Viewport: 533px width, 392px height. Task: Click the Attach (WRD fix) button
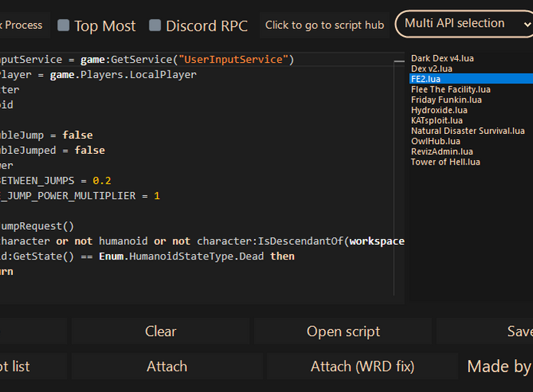[x=362, y=367]
